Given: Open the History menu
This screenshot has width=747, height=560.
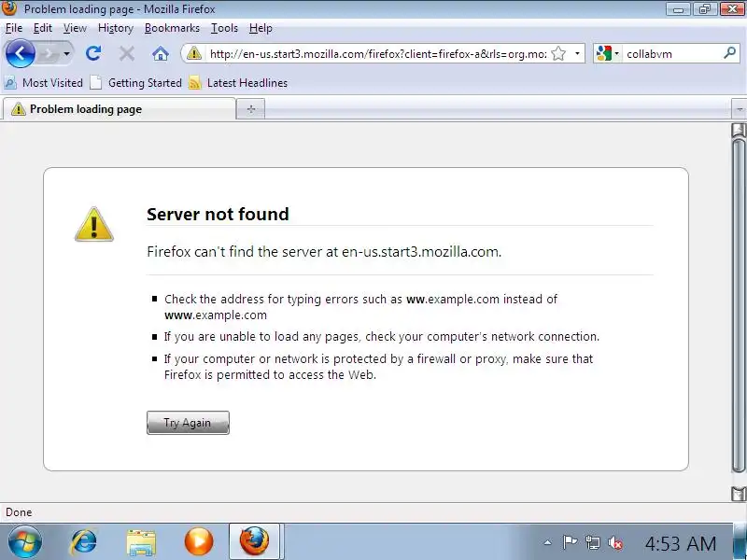Looking at the screenshot, I should 115,28.
